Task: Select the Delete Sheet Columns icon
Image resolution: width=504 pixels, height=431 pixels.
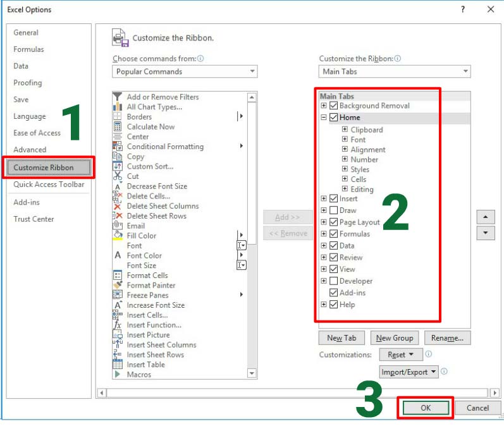Action: 118,206
